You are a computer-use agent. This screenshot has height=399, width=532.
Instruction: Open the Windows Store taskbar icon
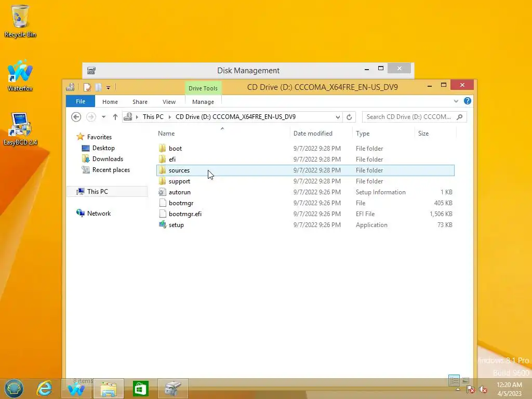(140, 389)
